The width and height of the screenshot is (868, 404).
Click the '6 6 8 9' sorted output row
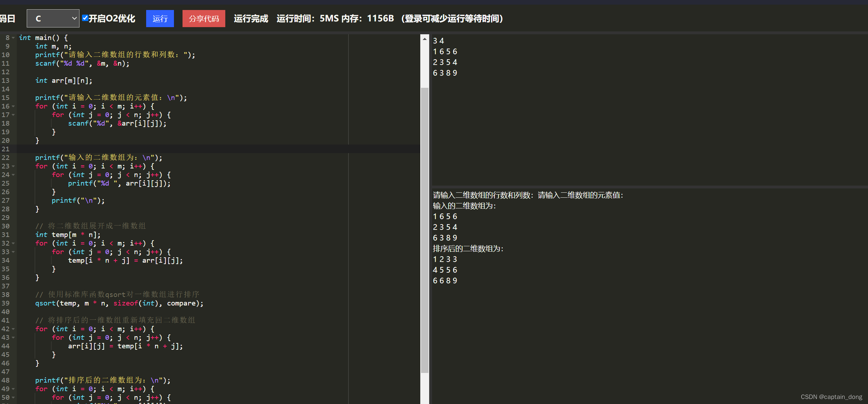[x=445, y=281]
